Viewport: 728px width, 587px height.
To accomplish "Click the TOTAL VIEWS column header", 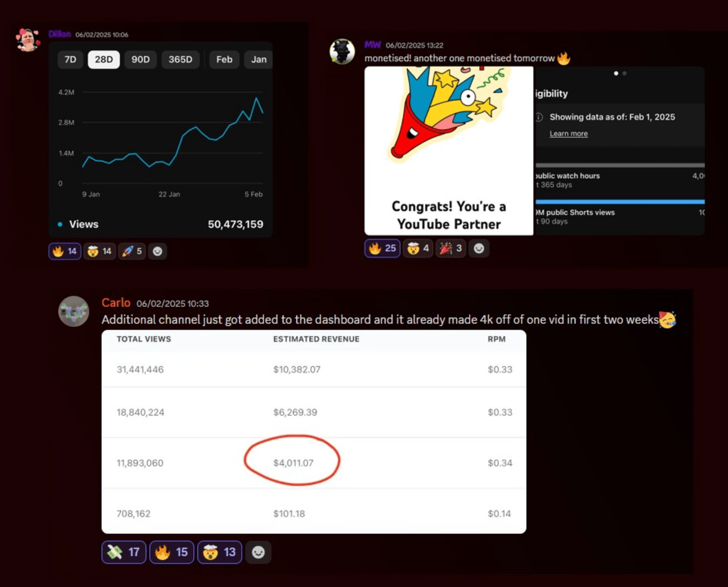I will (x=144, y=339).
